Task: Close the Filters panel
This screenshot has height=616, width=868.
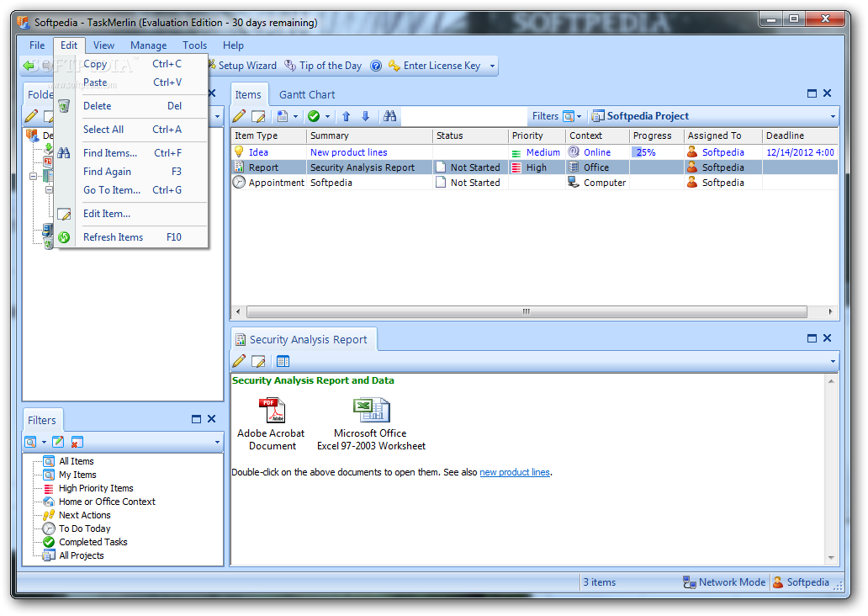Action: click(211, 419)
